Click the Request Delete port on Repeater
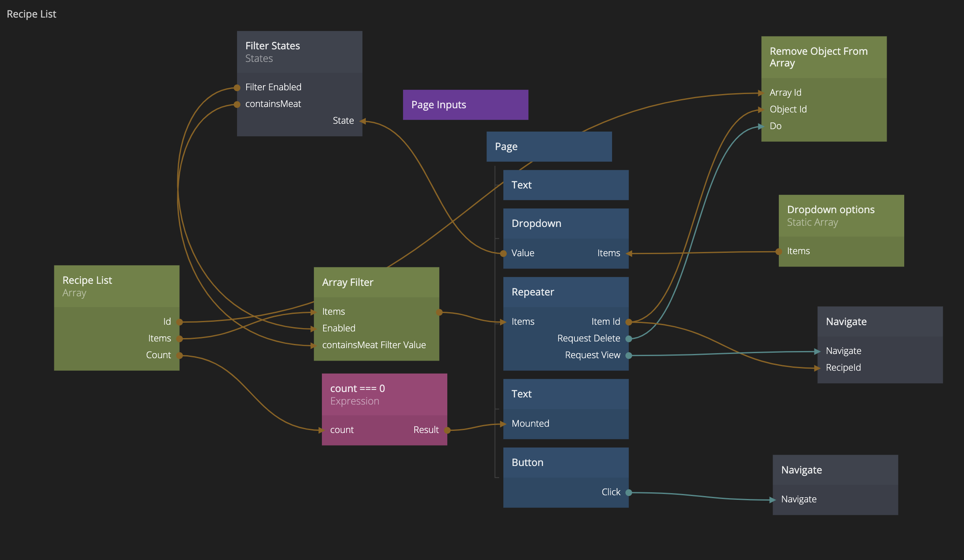The image size is (964, 560). [x=628, y=339]
